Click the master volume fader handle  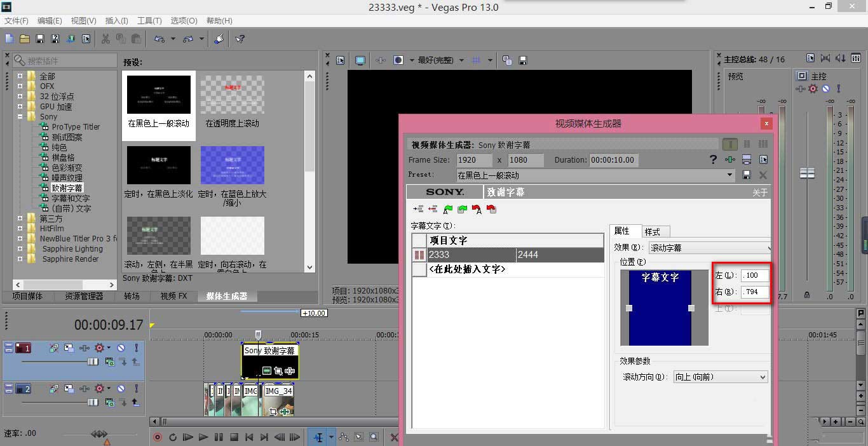(x=807, y=173)
